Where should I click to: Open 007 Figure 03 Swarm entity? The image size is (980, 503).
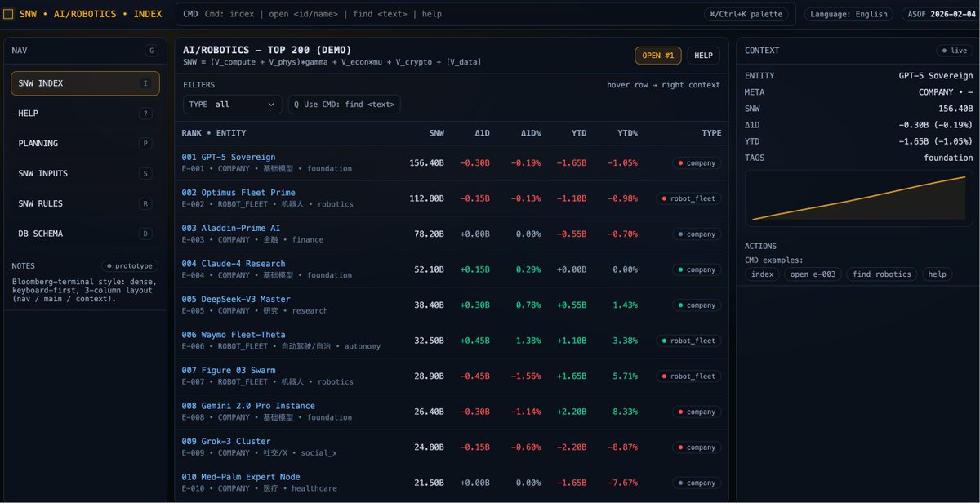(x=229, y=370)
